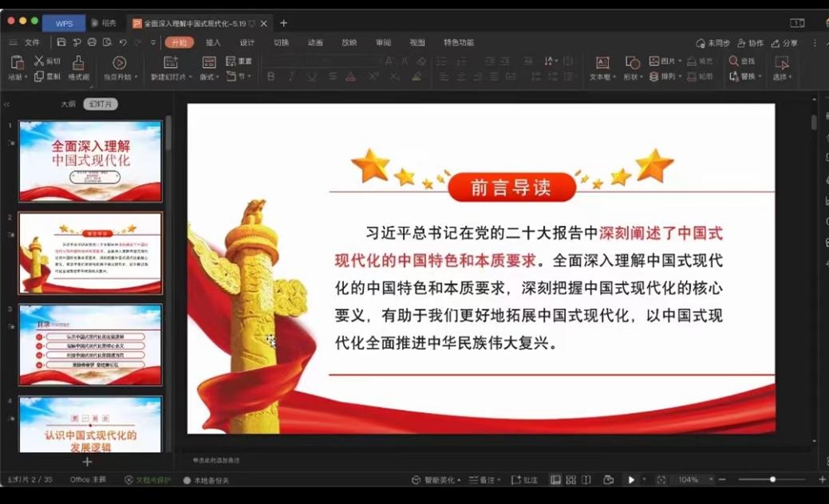Click the slideshow play icon in status bar
The width and height of the screenshot is (829, 504).
pos(631,480)
